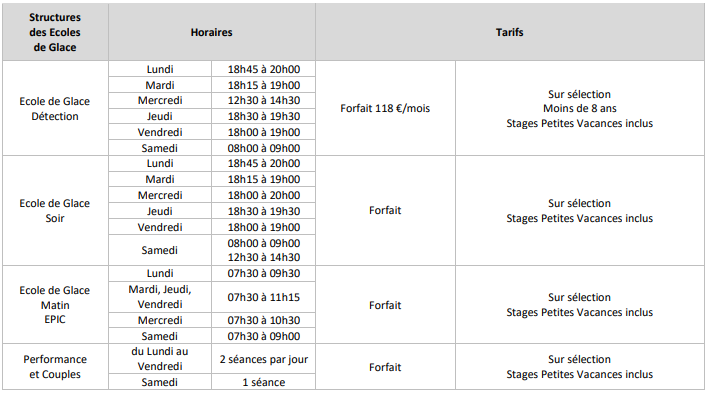The height and width of the screenshot is (395, 708).
Task: Click the 'Moins de 8 ans' text
Action: (580, 108)
